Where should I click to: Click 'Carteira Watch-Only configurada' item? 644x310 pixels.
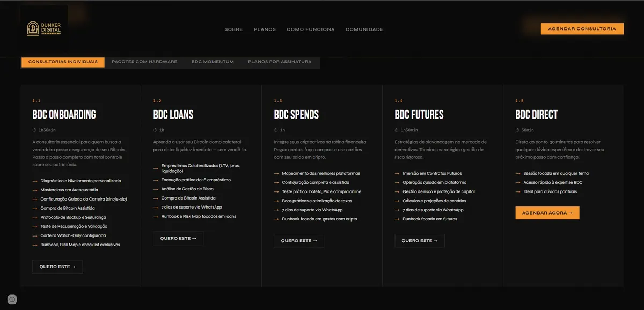tap(73, 235)
